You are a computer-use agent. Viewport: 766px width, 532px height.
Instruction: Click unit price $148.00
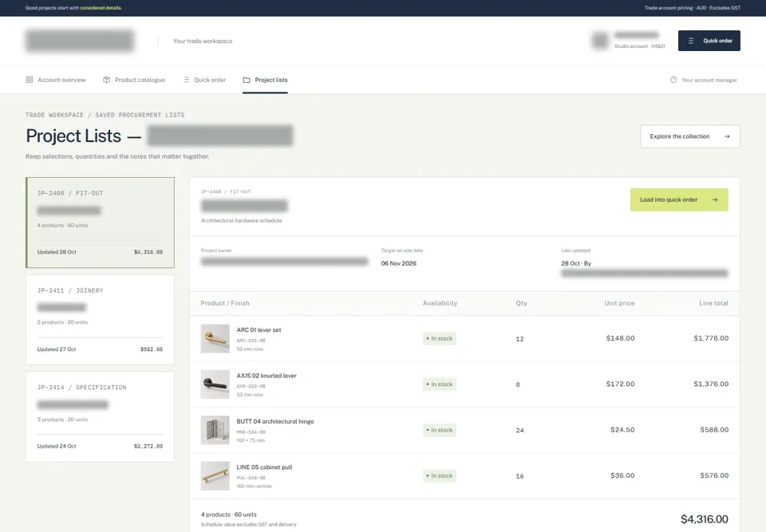(621, 338)
